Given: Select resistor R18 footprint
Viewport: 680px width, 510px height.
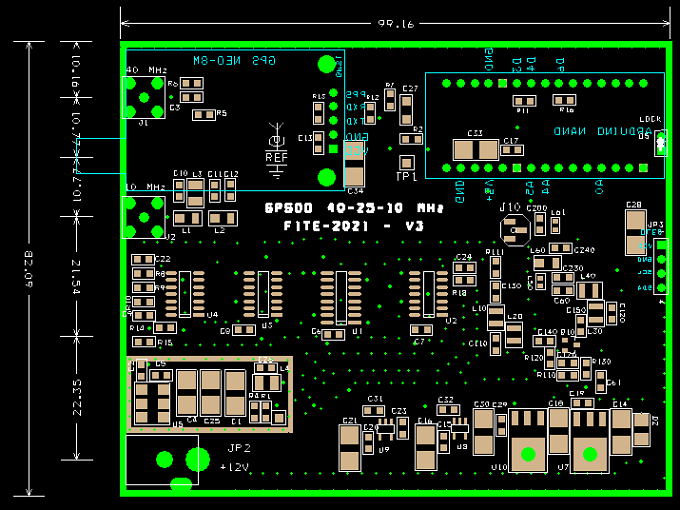Looking at the screenshot, I should click(x=464, y=281).
